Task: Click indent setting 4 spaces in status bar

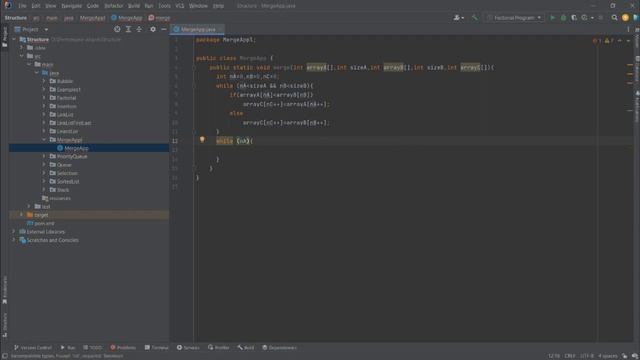Action: click(x=608, y=356)
